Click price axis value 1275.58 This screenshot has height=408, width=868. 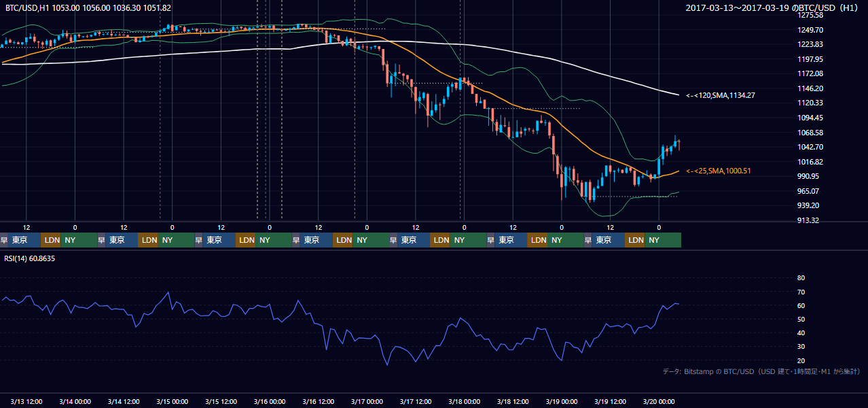(810, 15)
